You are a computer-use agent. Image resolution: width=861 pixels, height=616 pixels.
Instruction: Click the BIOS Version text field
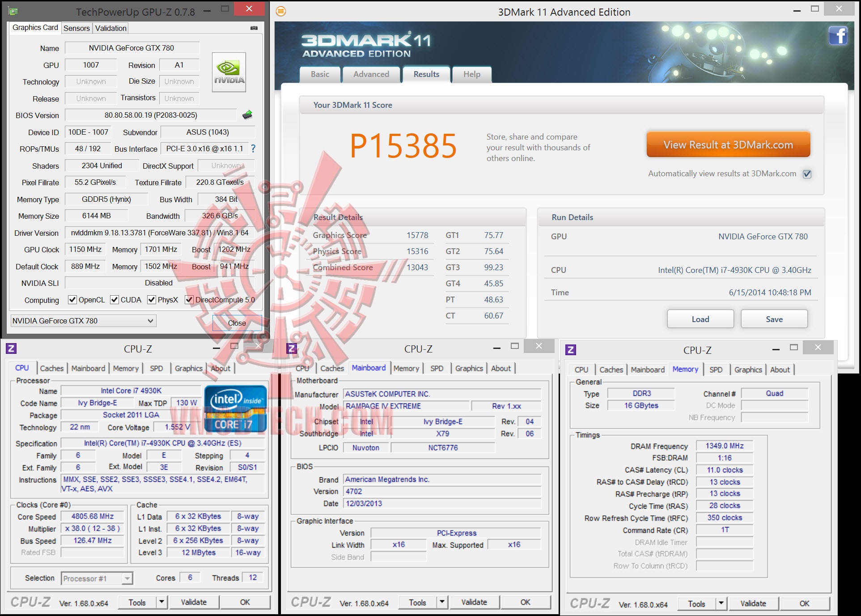click(151, 115)
